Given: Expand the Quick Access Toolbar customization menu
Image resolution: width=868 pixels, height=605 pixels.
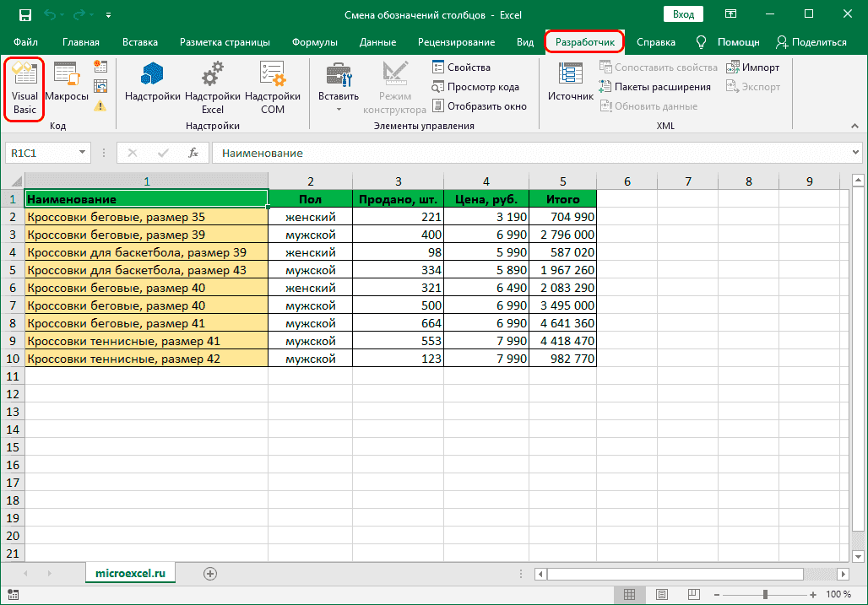Looking at the screenshot, I should [x=108, y=14].
